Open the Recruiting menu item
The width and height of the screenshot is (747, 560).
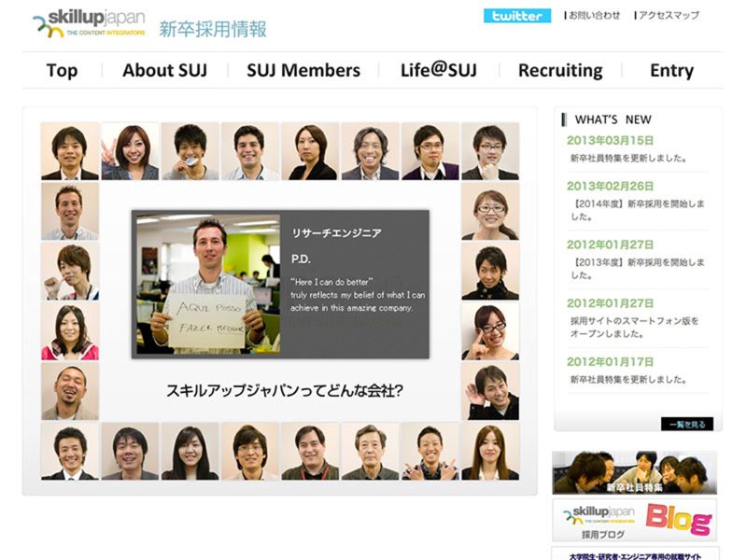[x=560, y=70]
